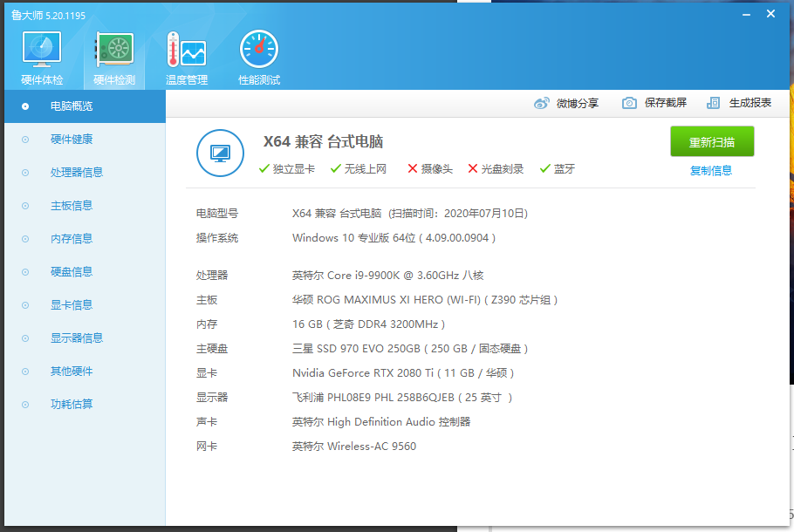Click the 操作系统 row label
This screenshot has width=794, height=532.
pos(217,238)
